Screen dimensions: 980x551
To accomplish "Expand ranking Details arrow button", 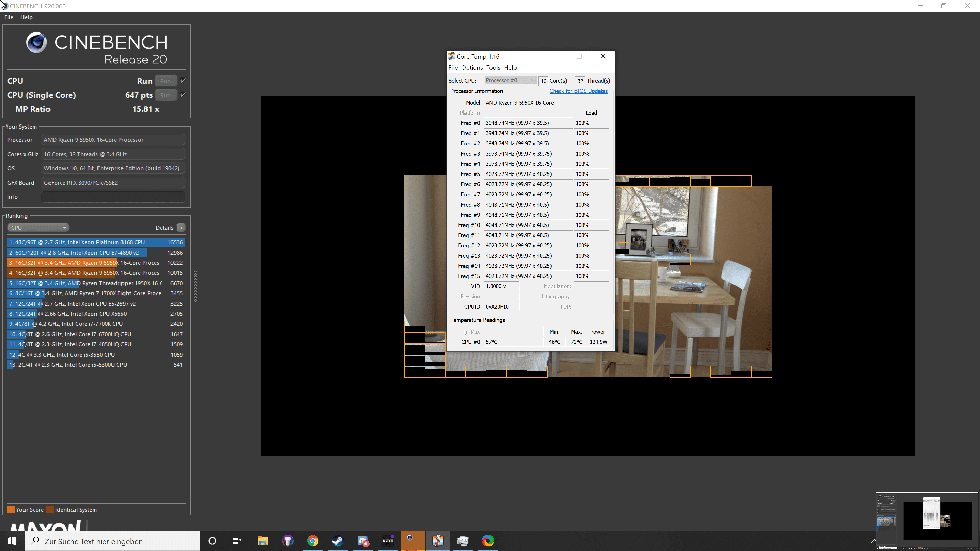I will tap(181, 227).
